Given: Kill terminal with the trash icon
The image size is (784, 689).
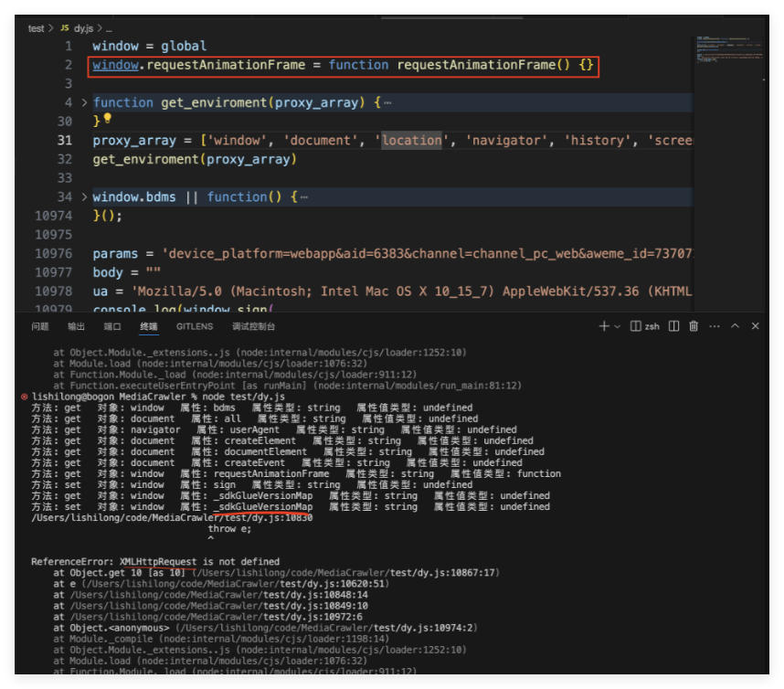Looking at the screenshot, I should click(694, 326).
